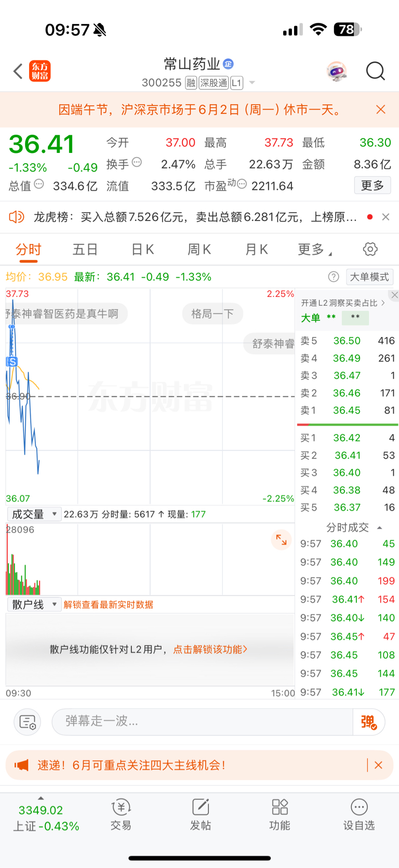Open the 功能 functions menu
Viewport: 399px width, 868px height.
pos(280,814)
